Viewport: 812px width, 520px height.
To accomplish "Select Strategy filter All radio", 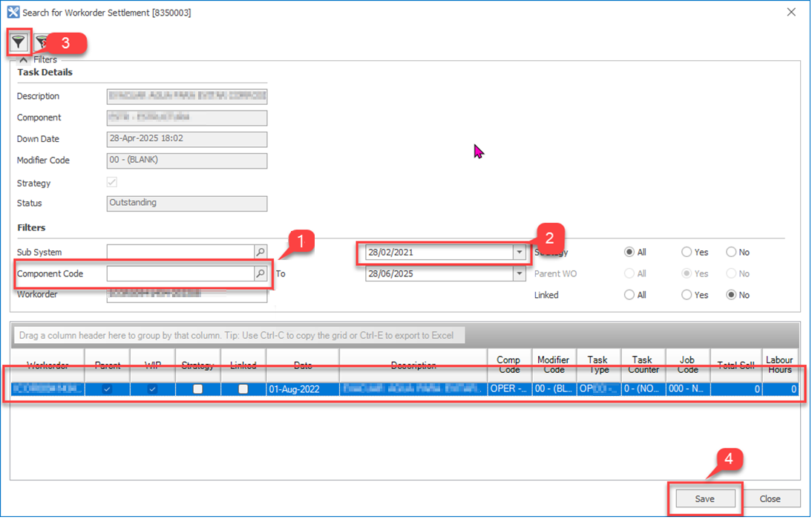I will coord(629,252).
